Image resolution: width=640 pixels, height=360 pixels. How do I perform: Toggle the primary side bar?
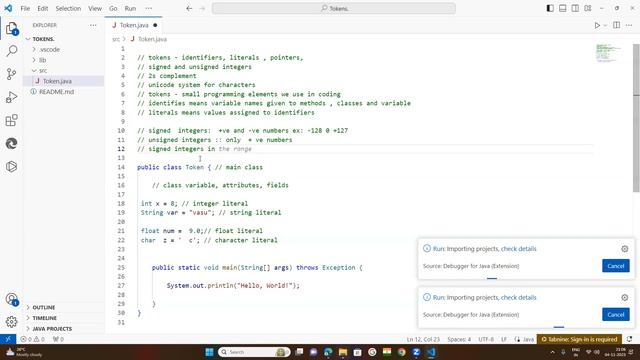[x=550, y=8]
